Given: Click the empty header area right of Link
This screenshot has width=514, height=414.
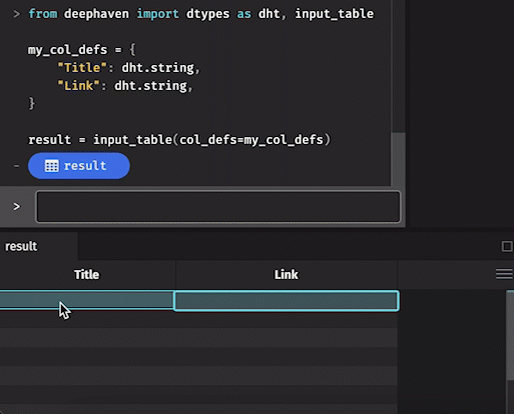Looking at the screenshot, I should coord(447,275).
